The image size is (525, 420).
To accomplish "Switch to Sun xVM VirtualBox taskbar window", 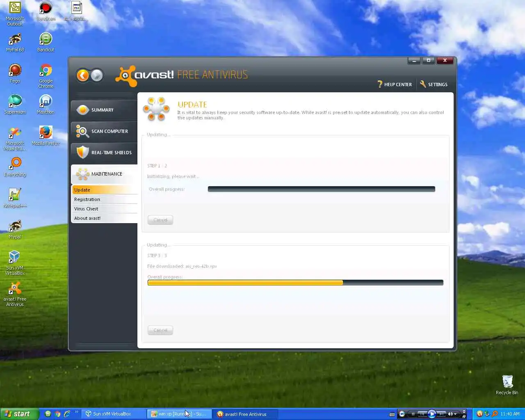I will pyautogui.click(x=114, y=414).
